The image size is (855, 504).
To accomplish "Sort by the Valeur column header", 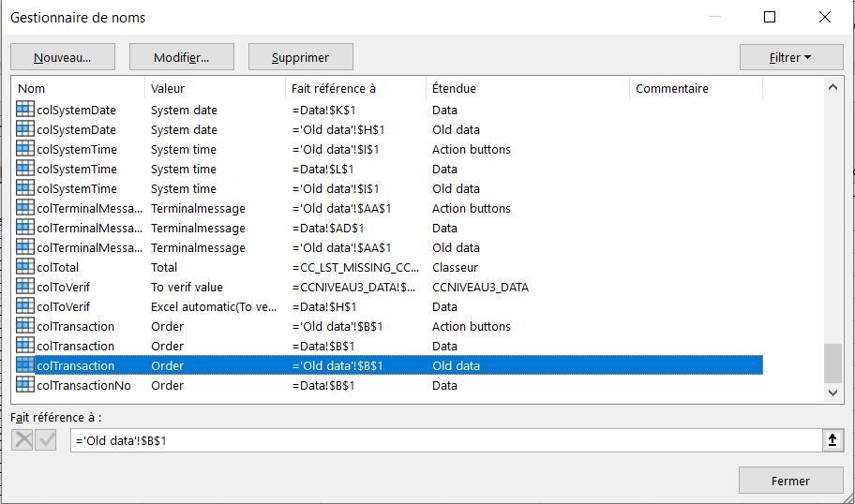I will [x=215, y=88].
